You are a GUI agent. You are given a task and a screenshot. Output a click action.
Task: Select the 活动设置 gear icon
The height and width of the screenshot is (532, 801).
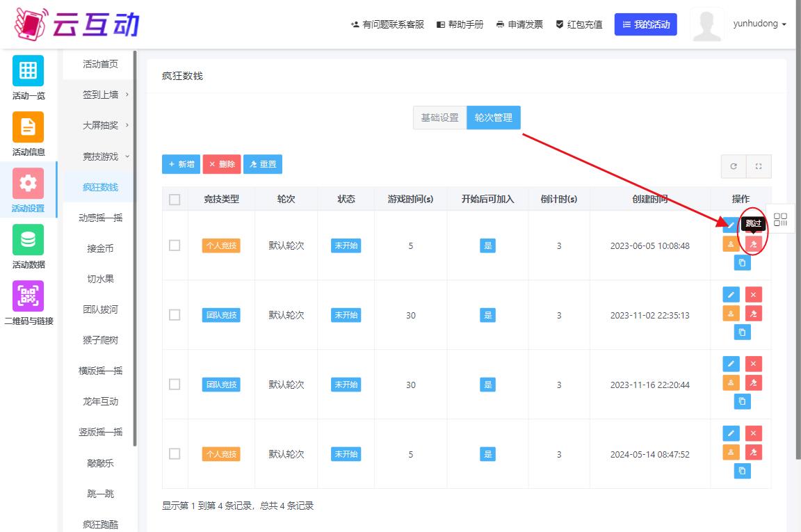(28, 183)
